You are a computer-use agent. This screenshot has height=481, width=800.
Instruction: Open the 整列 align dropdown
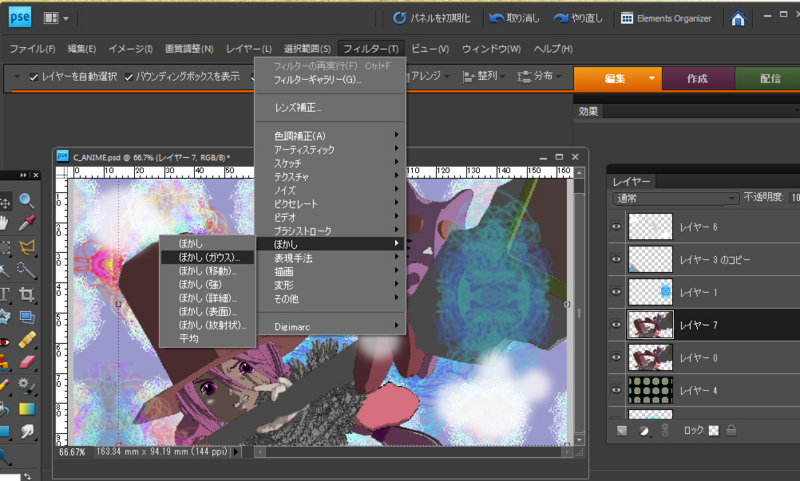pos(483,76)
